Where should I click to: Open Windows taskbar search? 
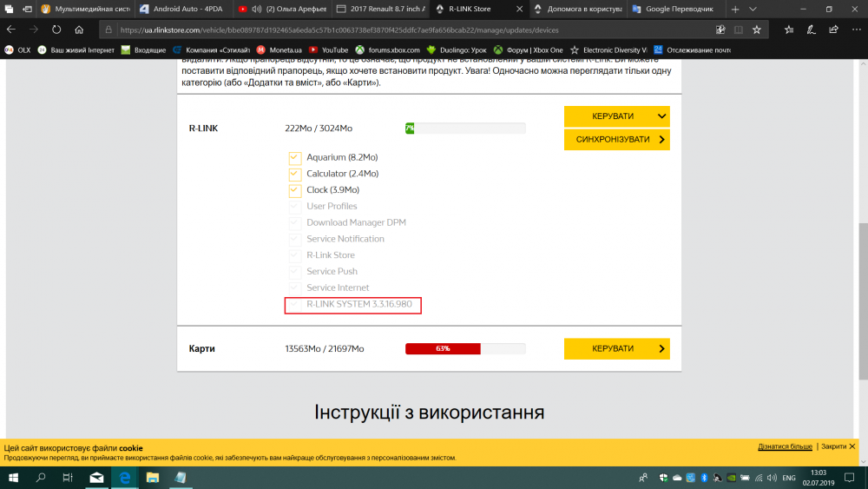click(41, 478)
